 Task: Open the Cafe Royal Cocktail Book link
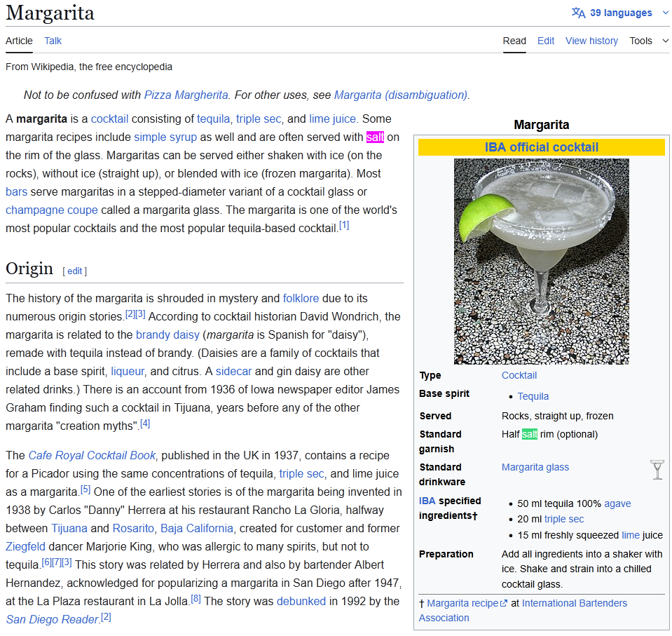click(92, 455)
